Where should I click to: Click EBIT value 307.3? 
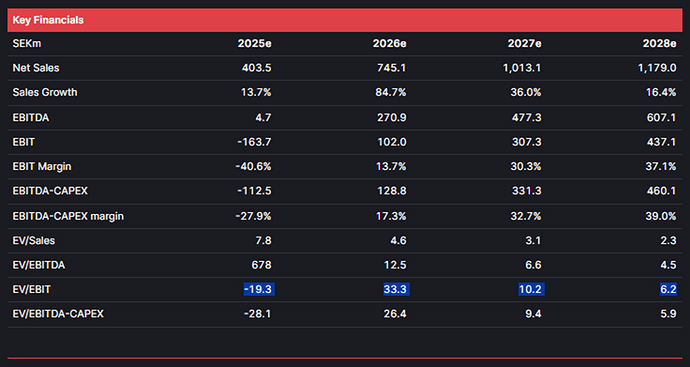[x=527, y=142]
